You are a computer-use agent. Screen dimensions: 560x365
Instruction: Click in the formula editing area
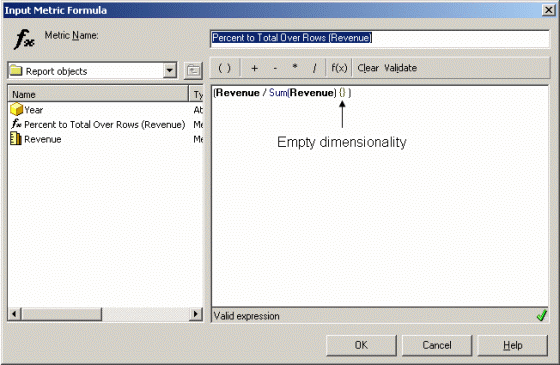coord(380,196)
